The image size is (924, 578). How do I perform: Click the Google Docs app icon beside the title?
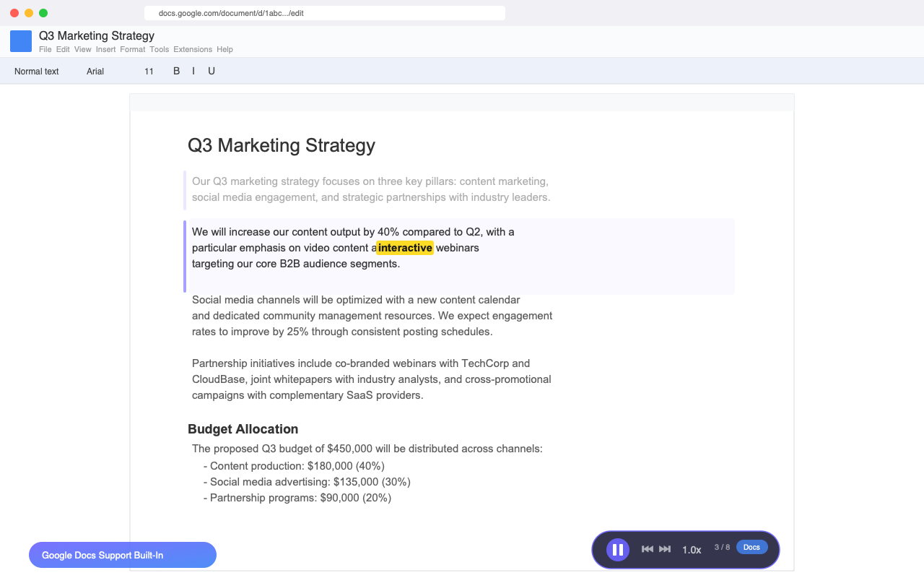21,40
